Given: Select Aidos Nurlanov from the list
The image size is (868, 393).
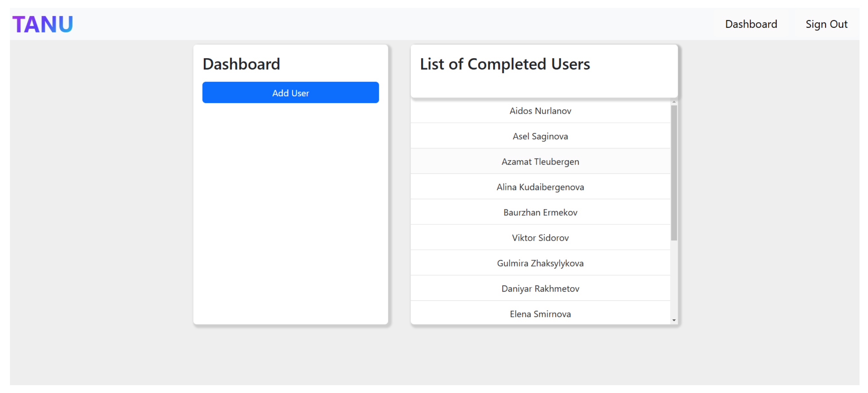Looking at the screenshot, I should [x=540, y=111].
